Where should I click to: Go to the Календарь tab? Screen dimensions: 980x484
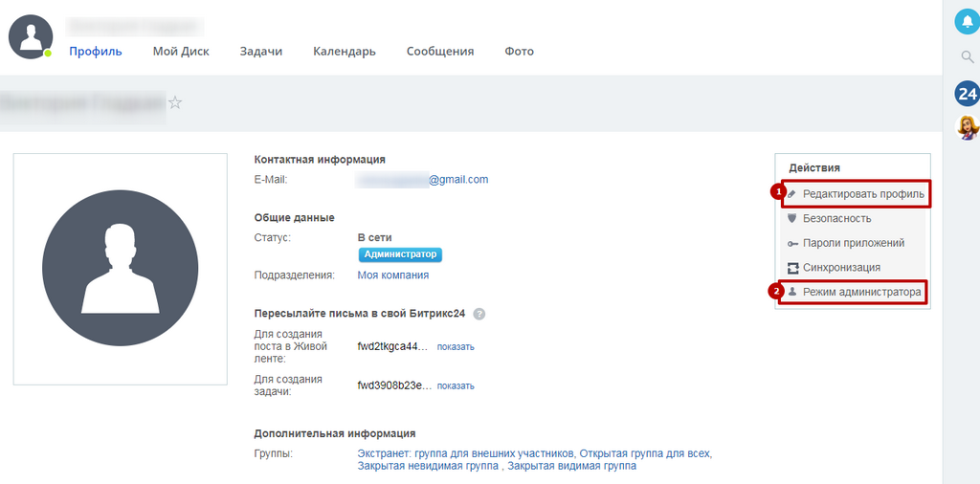pos(345,52)
